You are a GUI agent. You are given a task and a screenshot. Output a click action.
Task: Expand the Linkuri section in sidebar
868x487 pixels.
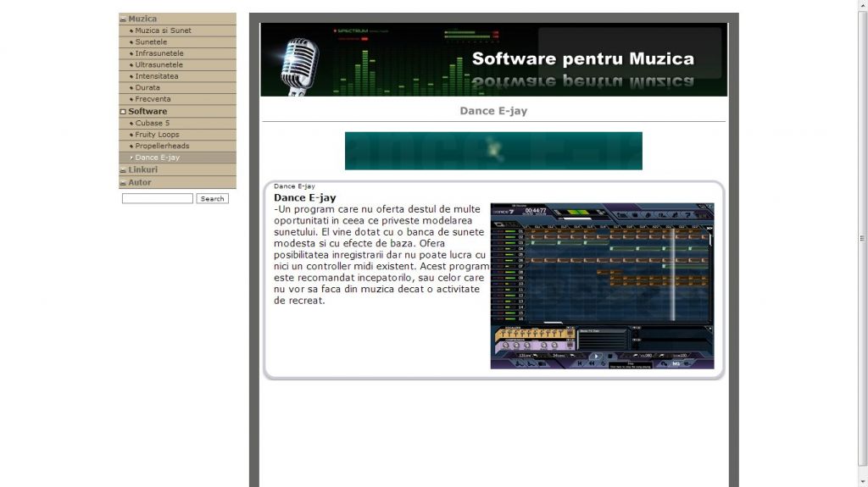[x=142, y=169]
